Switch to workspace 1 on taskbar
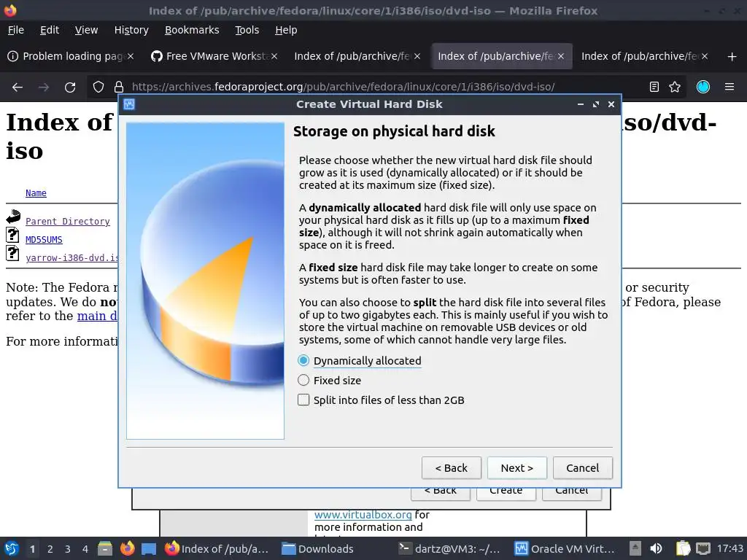Viewport: 747px width, 560px height. click(x=32, y=549)
